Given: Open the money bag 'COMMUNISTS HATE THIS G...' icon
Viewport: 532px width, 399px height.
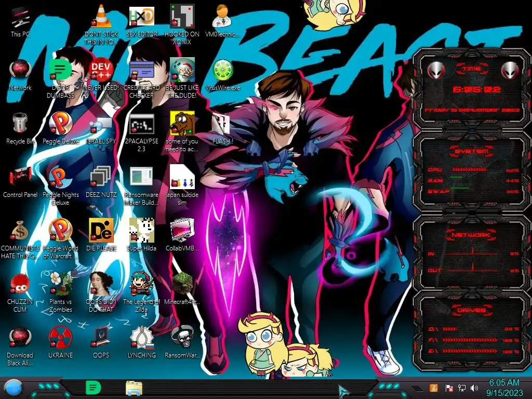Looking at the screenshot, I should click(x=20, y=239).
